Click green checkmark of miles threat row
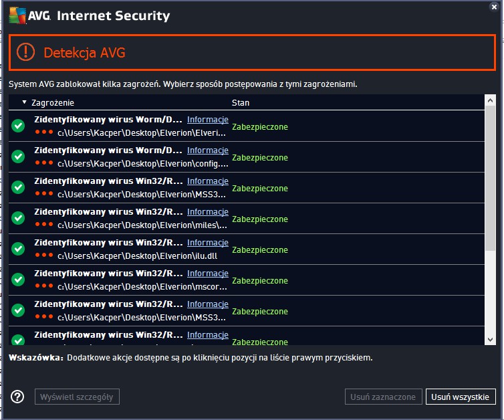Image resolution: width=504 pixels, height=420 pixels. point(18,218)
